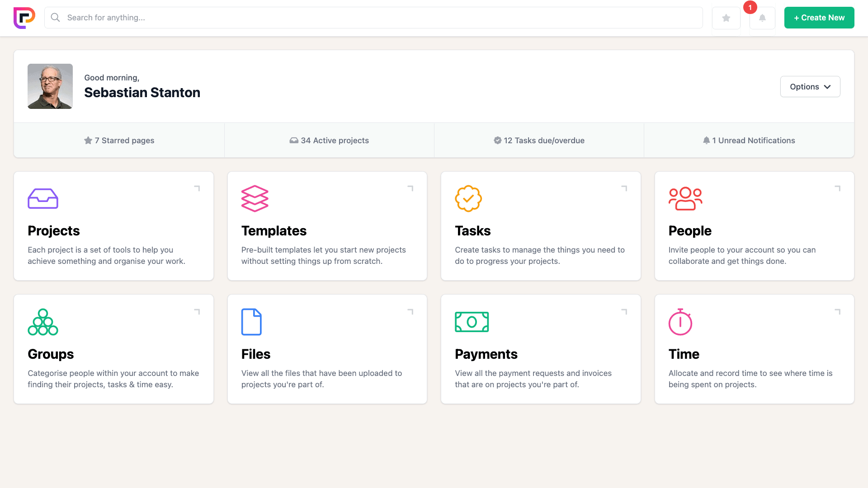Expand the Options dropdown

[x=810, y=86]
